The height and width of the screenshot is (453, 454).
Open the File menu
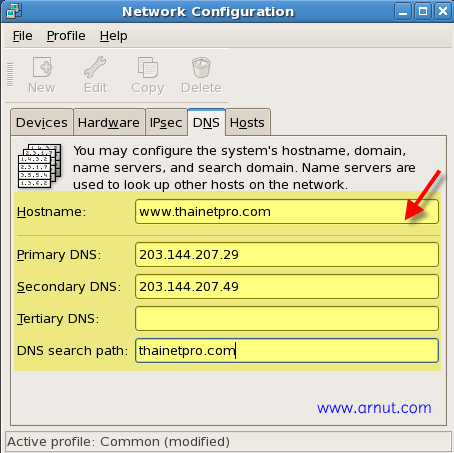[x=23, y=36]
